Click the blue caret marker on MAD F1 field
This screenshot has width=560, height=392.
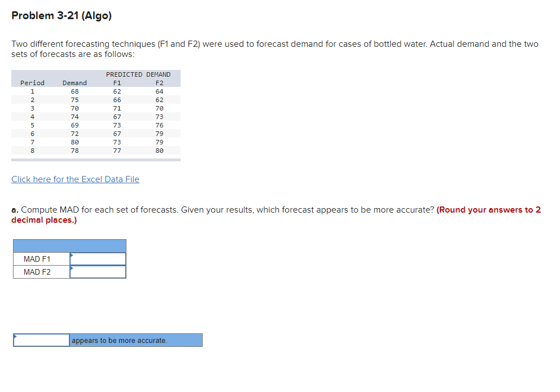tap(71, 256)
